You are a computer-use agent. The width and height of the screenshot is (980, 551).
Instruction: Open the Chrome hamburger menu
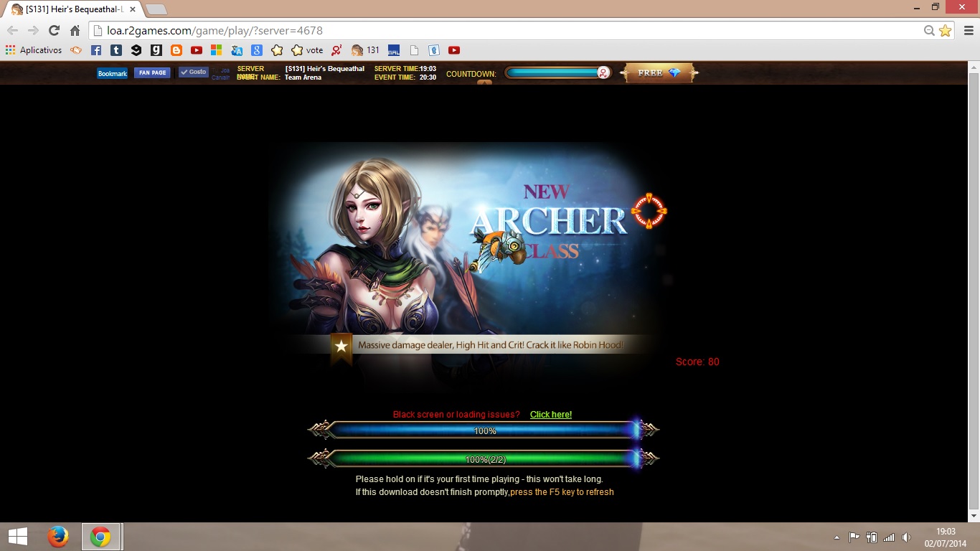coord(968,30)
